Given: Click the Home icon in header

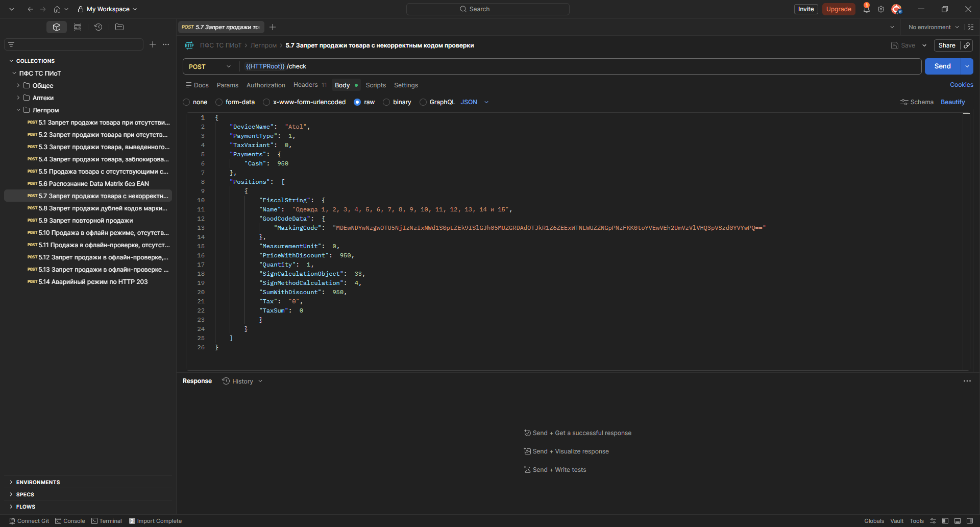Looking at the screenshot, I should point(57,9).
